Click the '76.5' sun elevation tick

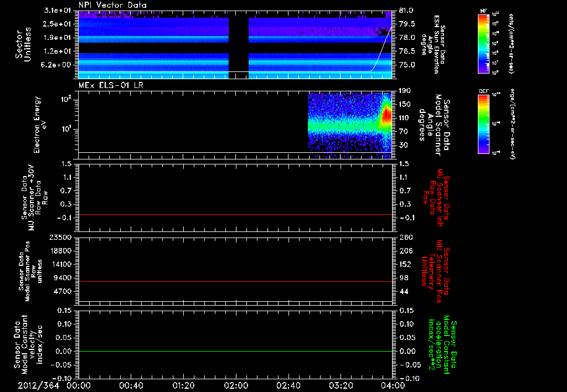pos(407,51)
